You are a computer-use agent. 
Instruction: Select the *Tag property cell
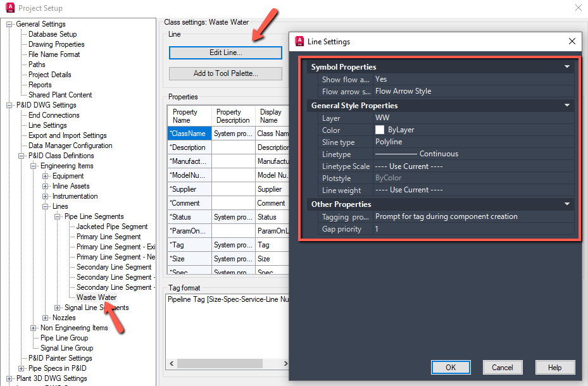coord(190,245)
